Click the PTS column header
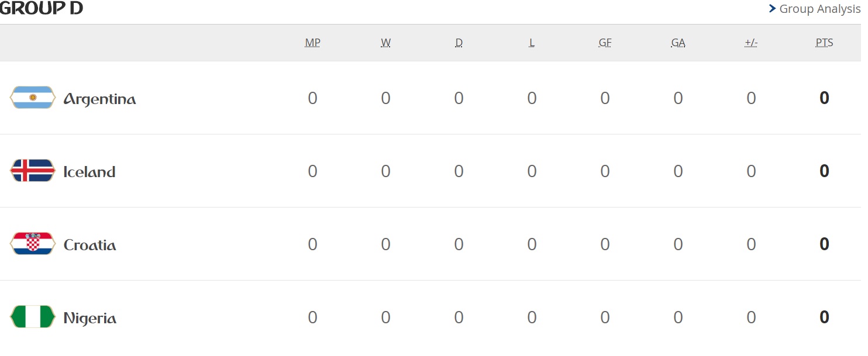 [x=824, y=43]
